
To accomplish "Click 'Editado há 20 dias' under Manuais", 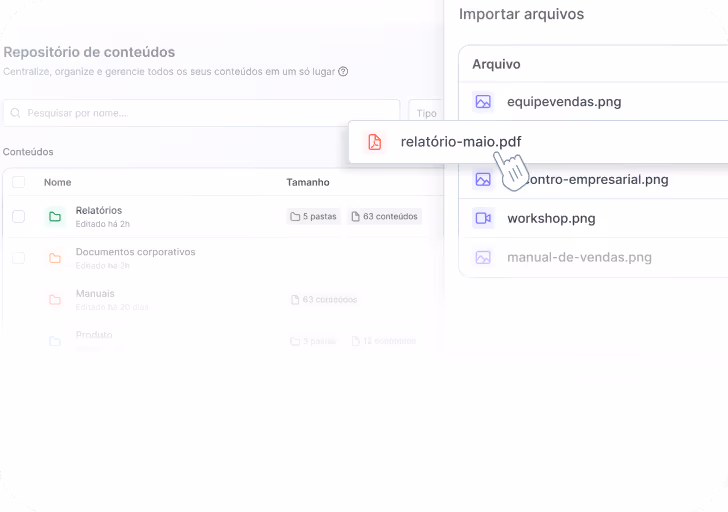I will tap(112, 307).
